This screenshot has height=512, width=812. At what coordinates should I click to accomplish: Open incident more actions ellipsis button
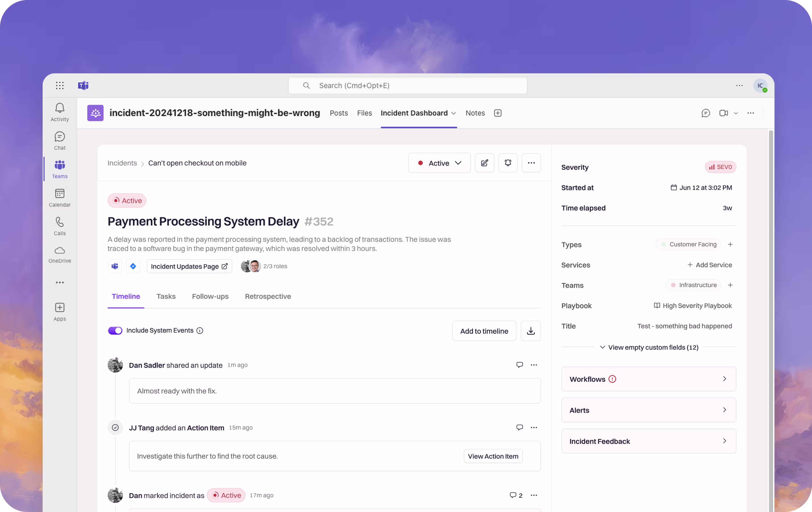[531, 163]
